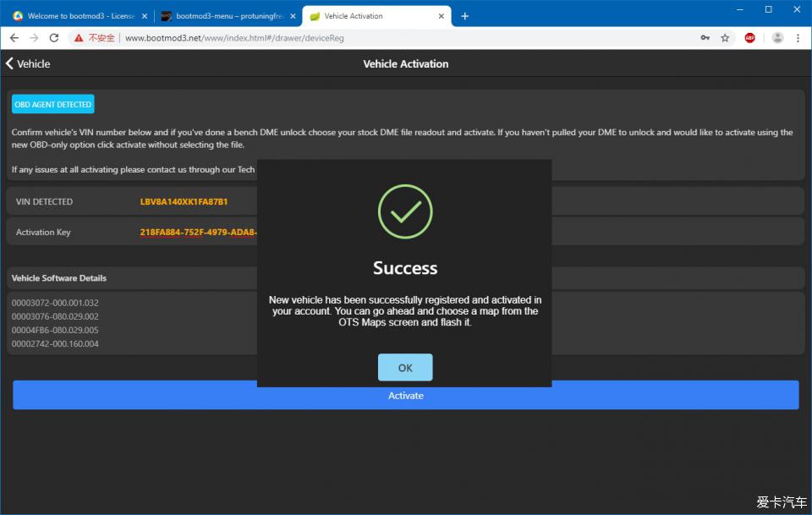The width and height of the screenshot is (812, 515).
Task: Click the Success heading text
Action: click(405, 267)
